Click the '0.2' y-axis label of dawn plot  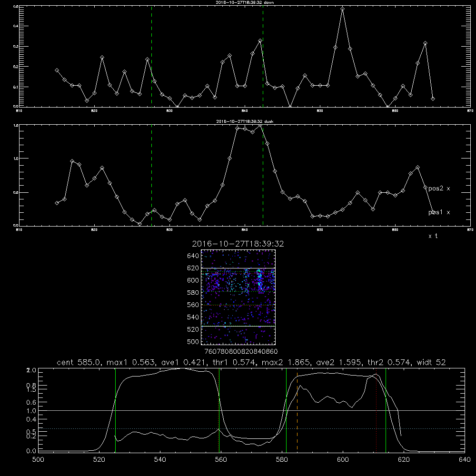click(x=16, y=67)
